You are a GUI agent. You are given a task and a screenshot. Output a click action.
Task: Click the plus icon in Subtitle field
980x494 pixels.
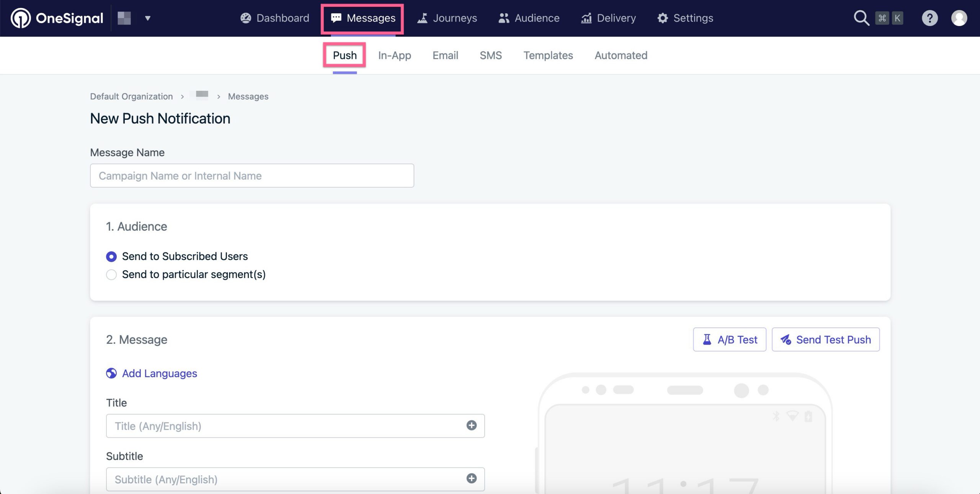(x=472, y=478)
